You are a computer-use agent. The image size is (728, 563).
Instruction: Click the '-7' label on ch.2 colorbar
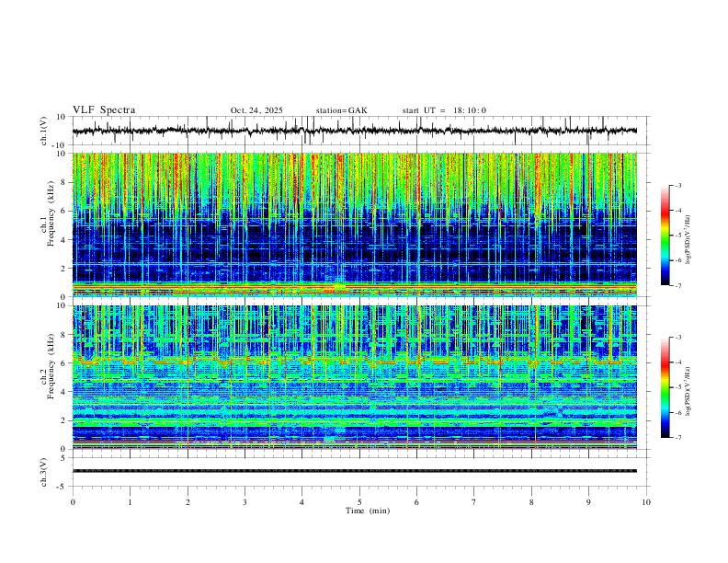click(x=678, y=437)
